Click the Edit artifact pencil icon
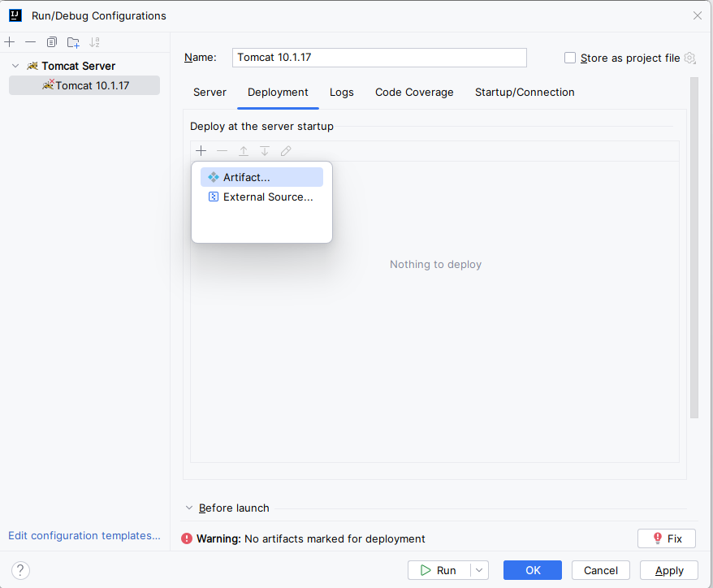This screenshot has width=713, height=588. click(286, 151)
